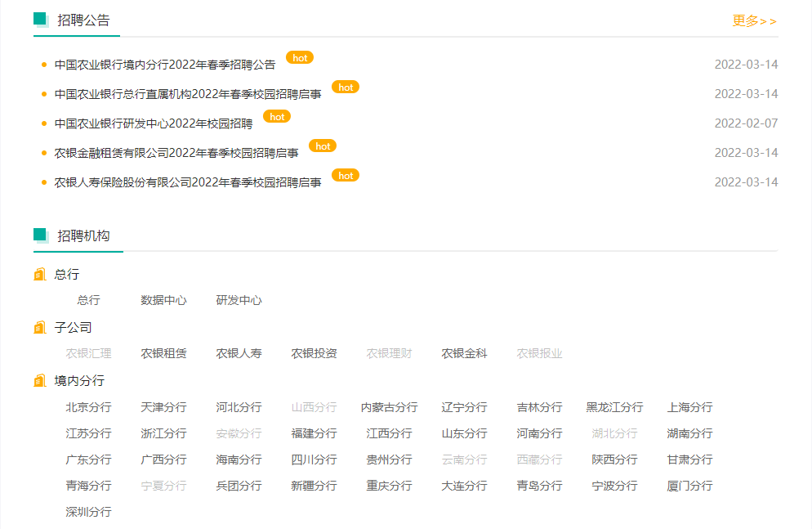This screenshot has height=529, width=812.
Task: Go to 内蒙古分行
Action: click(389, 408)
